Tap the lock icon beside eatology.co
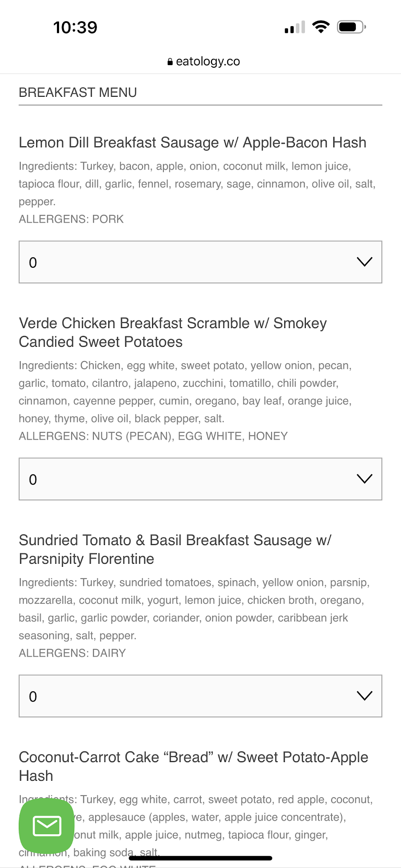 (170, 62)
